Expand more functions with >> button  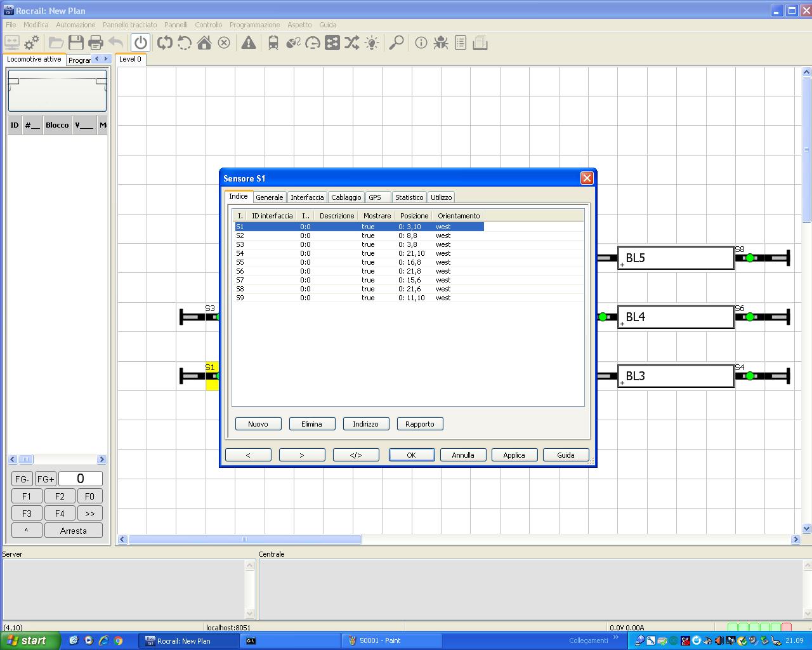pos(89,514)
